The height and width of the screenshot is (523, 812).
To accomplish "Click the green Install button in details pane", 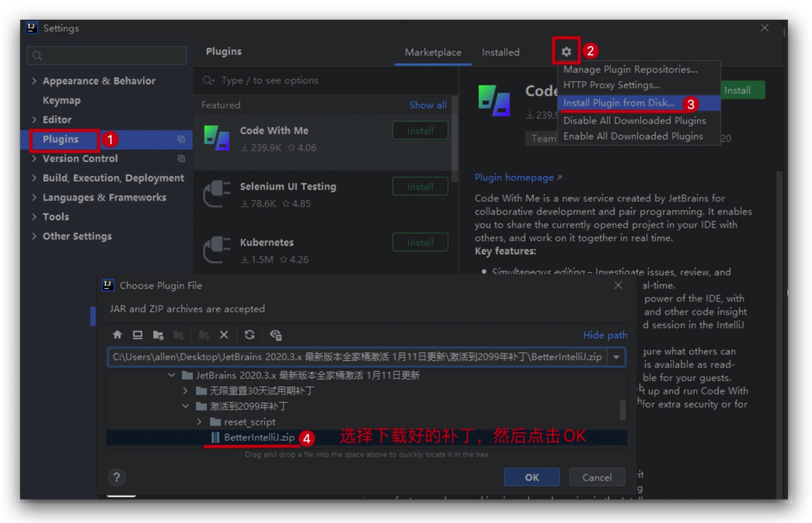I will point(743,90).
